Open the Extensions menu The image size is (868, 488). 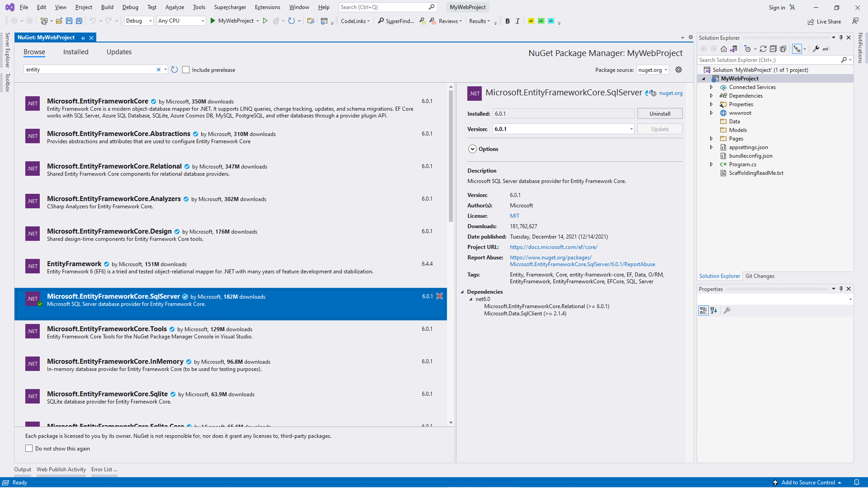point(267,7)
